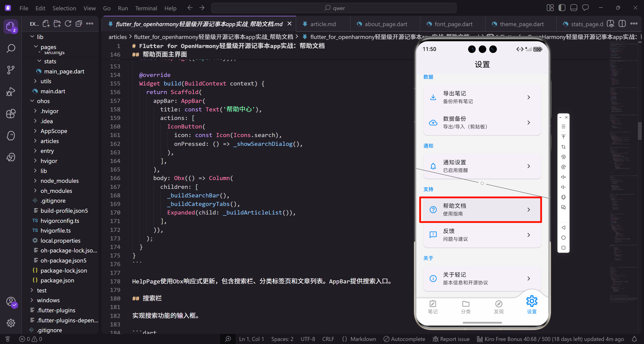
Task: Increase phone volume from the mirror toolbar
Action: [563, 177]
